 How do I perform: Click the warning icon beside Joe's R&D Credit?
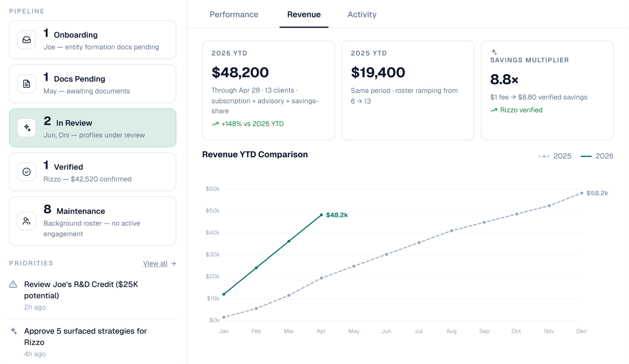click(x=13, y=284)
